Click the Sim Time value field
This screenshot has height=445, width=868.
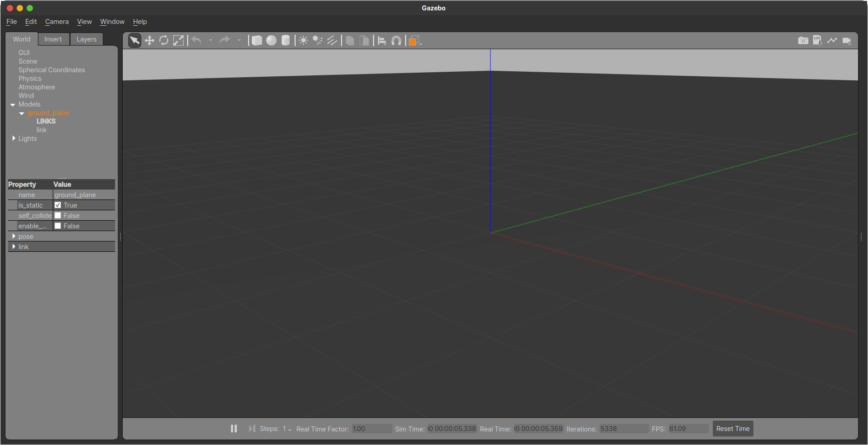(x=452, y=429)
